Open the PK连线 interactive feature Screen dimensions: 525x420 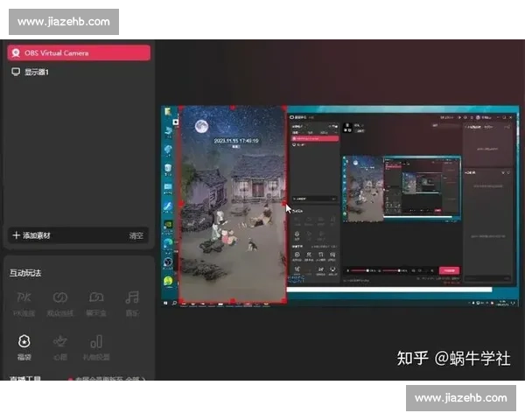pos(24,304)
